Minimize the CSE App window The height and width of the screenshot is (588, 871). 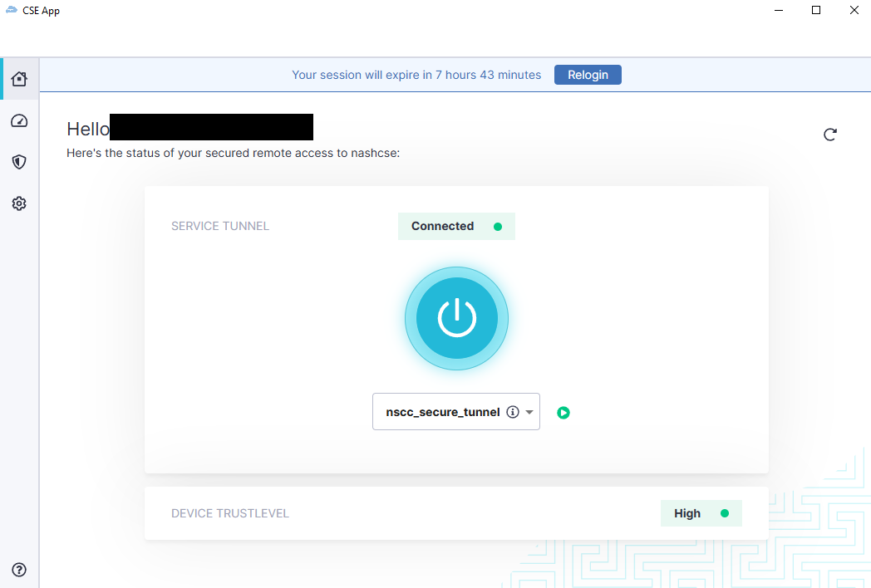tap(778, 11)
